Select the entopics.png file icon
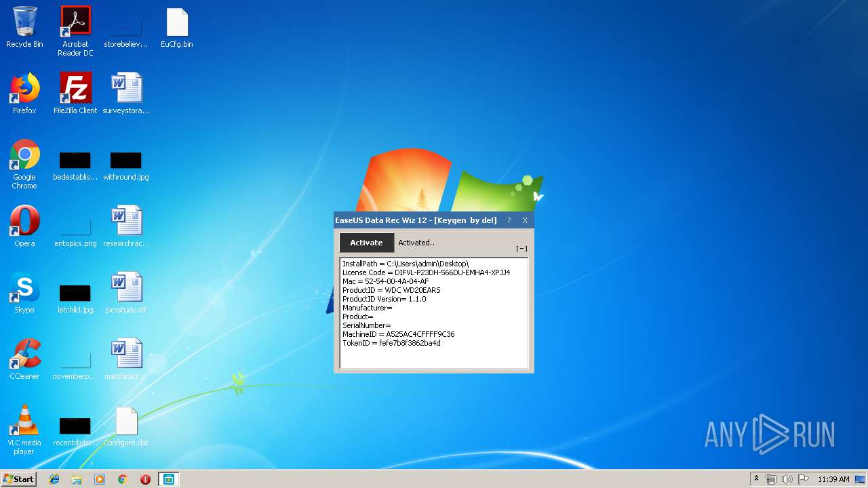 (x=75, y=230)
